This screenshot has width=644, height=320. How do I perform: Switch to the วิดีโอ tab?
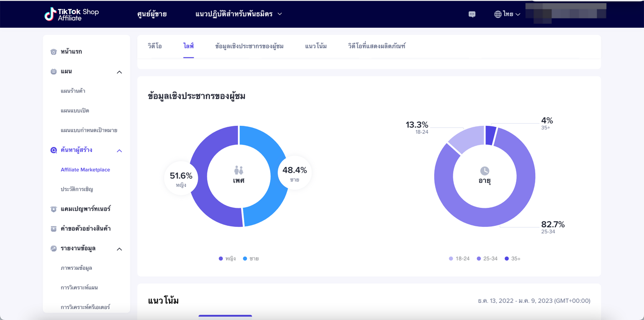pos(154,46)
